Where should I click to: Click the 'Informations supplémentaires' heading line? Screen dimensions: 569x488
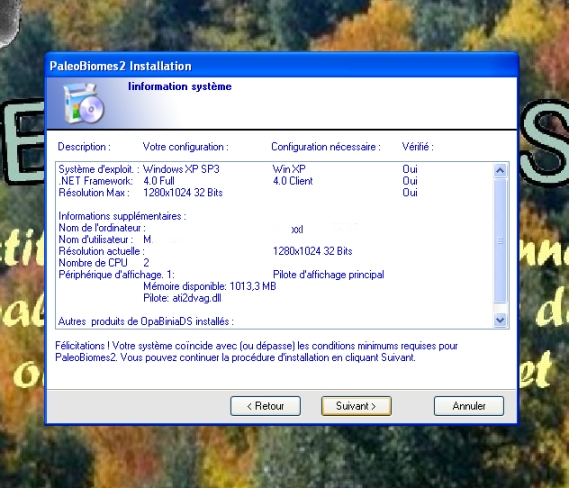pyautogui.click(x=122, y=216)
